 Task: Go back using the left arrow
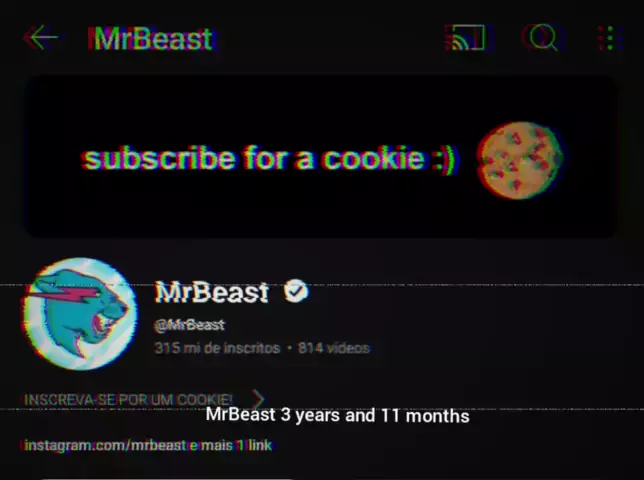(x=41, y=37)
